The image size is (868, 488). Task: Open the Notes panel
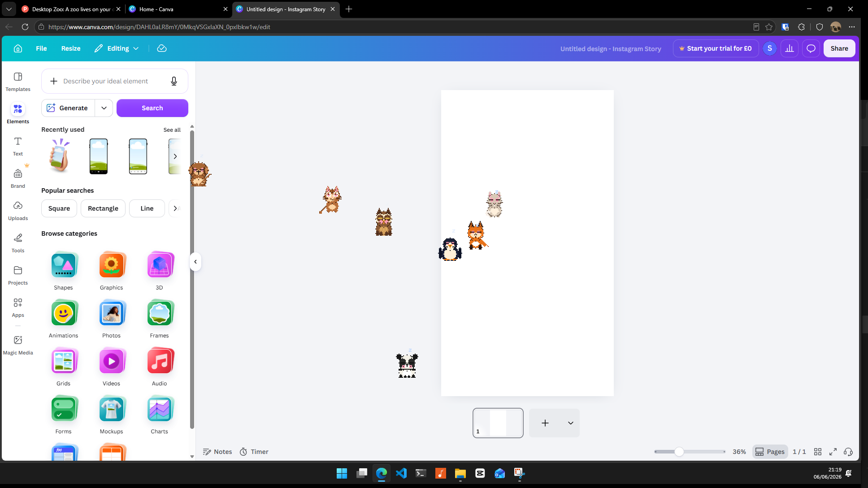pos(217,452)
